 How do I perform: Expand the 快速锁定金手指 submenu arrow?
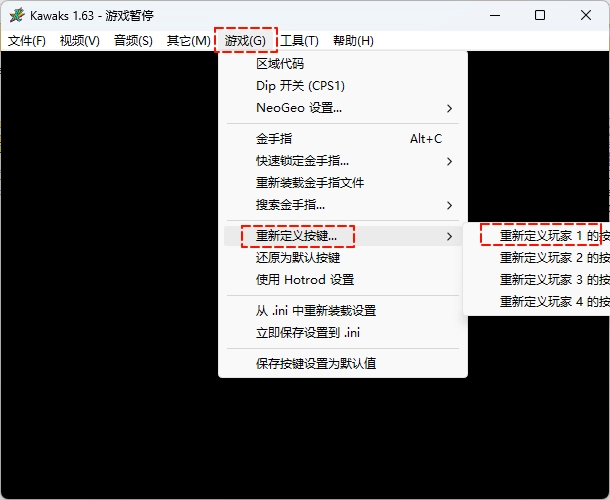449,161
